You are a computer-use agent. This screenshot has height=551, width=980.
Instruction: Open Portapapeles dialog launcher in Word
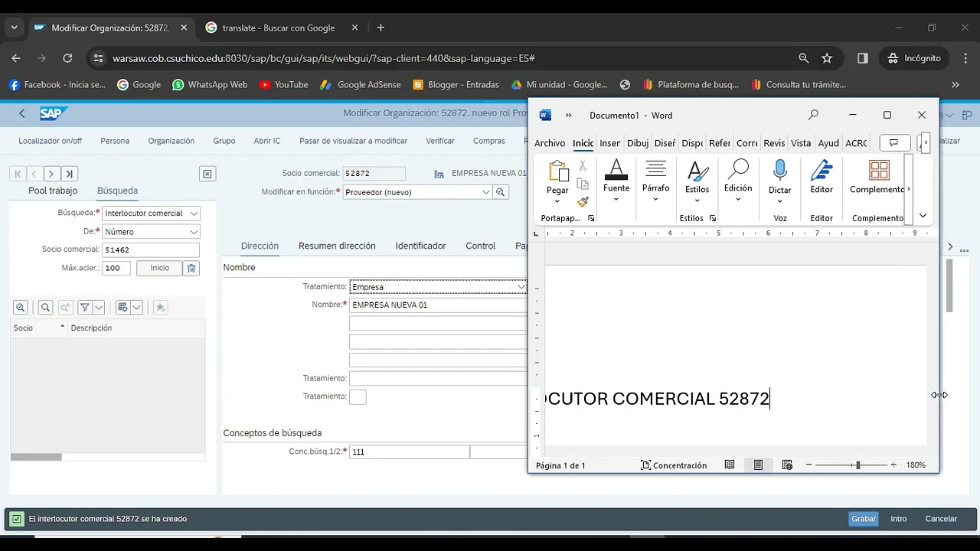point(591,218)
